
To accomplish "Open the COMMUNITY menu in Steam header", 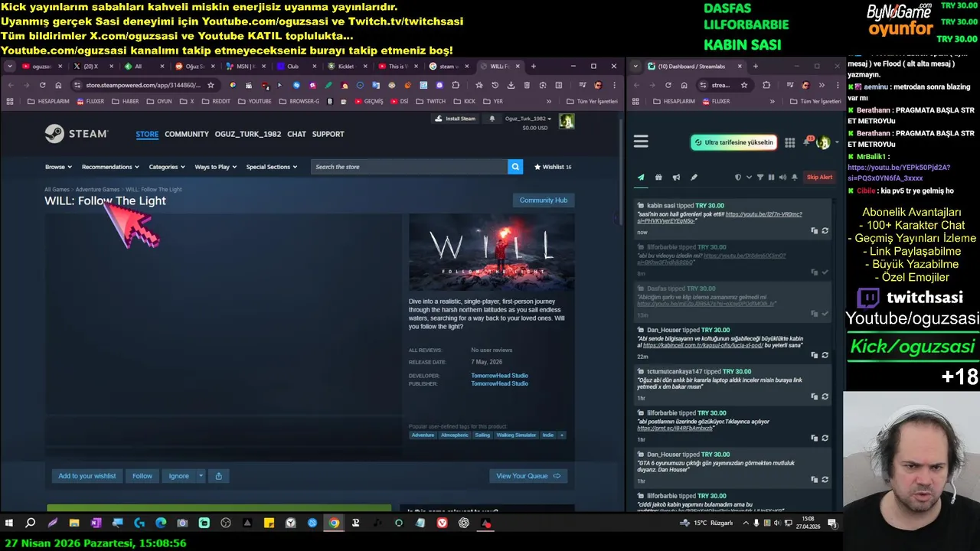I will [187, 134].
